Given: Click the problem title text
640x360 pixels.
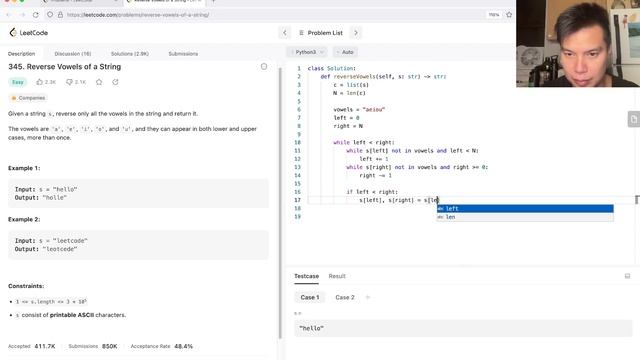Looking at the screenshot, I should [64, 67].
